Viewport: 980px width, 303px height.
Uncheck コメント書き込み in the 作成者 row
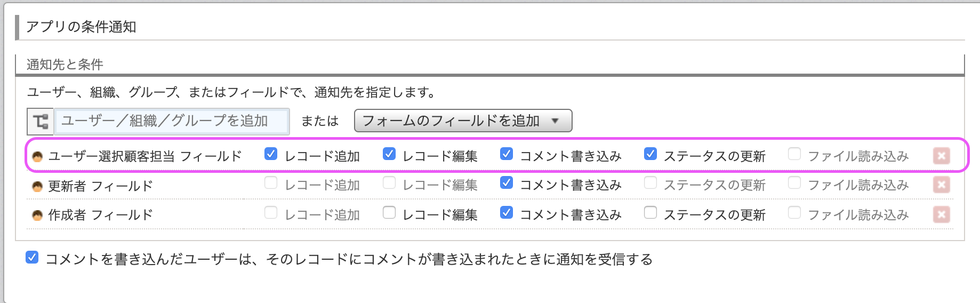pos(507,213)
